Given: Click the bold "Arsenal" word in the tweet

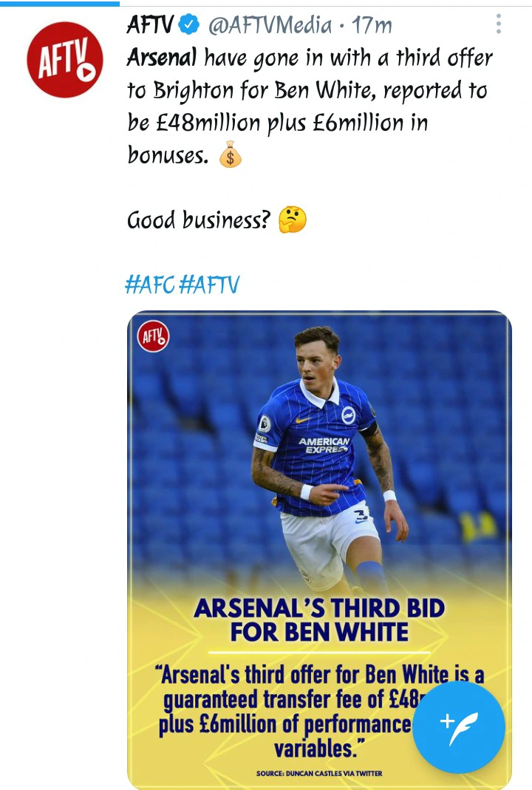Looking at the screenshot, I should coord(162,58).
